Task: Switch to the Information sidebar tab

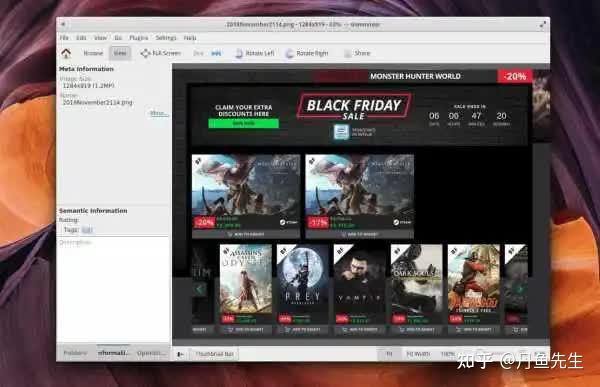Action: tap(113, 353)
